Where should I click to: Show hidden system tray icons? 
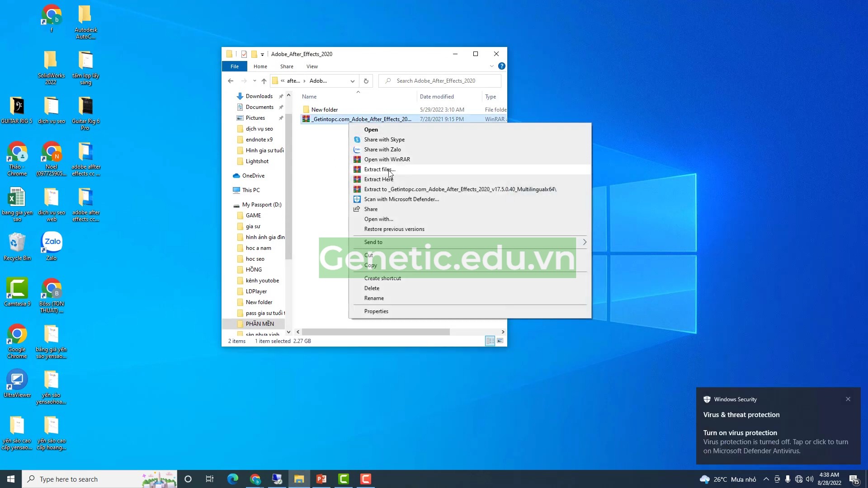pos(766,479)
